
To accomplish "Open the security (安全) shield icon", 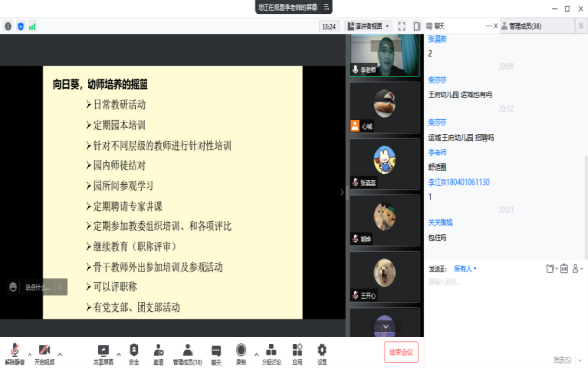I will [x=134, y=354].
